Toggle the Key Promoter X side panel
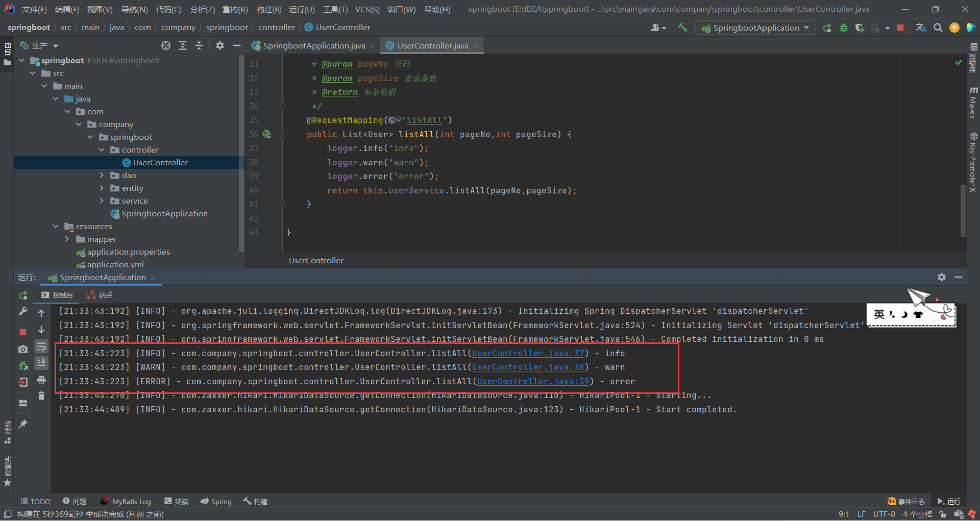This screenshot has width=980, height=521. (x=973, y=163)
